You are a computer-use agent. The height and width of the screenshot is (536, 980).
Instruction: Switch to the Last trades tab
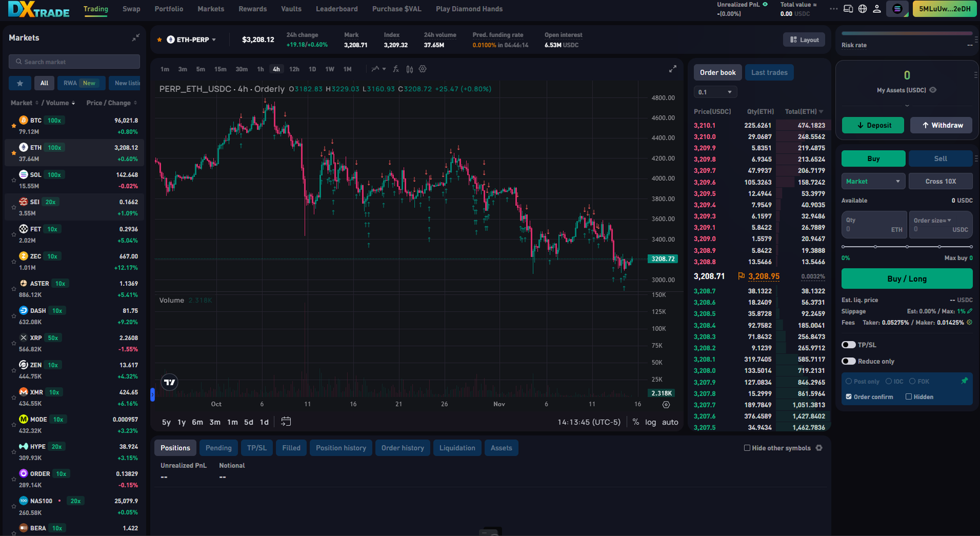(x=769, y=72)
